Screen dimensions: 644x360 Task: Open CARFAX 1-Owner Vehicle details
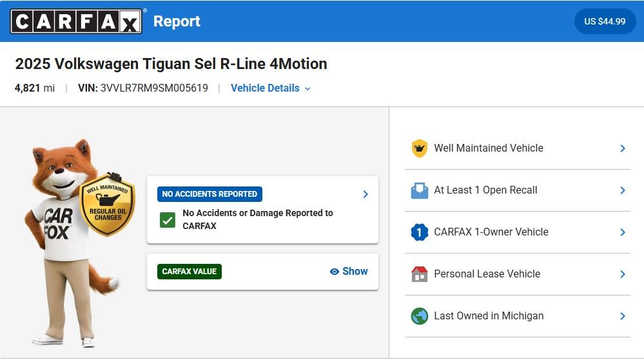pos(518,232)
